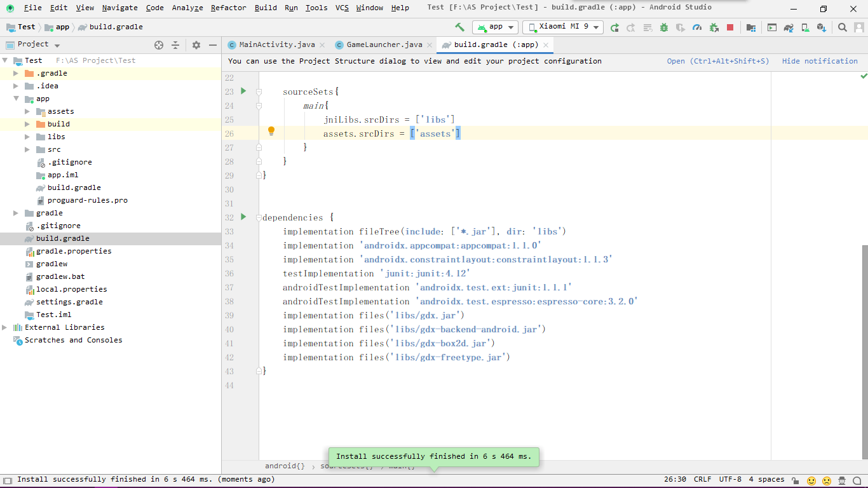The height and width of the screenshot is (488, 868).
Task: Expand the External Libraries node
Action: pyautogui.click(x=4, y=327)
